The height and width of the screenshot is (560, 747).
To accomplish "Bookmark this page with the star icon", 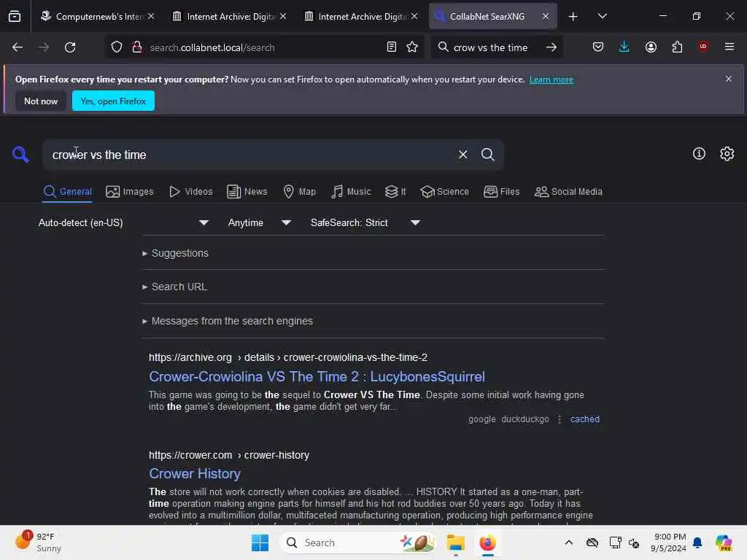I will [412, 47].
